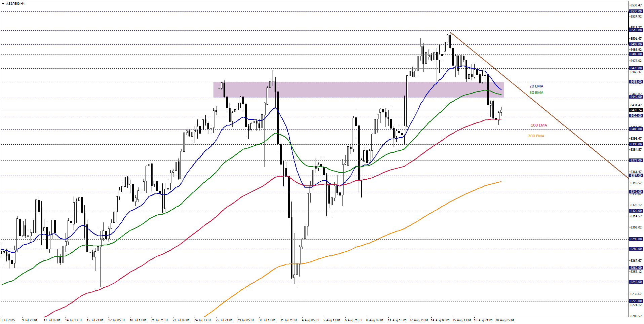644x324 pixels.
Task: Click the 6495.00 horizontal line label
Action: click(636, 44)
